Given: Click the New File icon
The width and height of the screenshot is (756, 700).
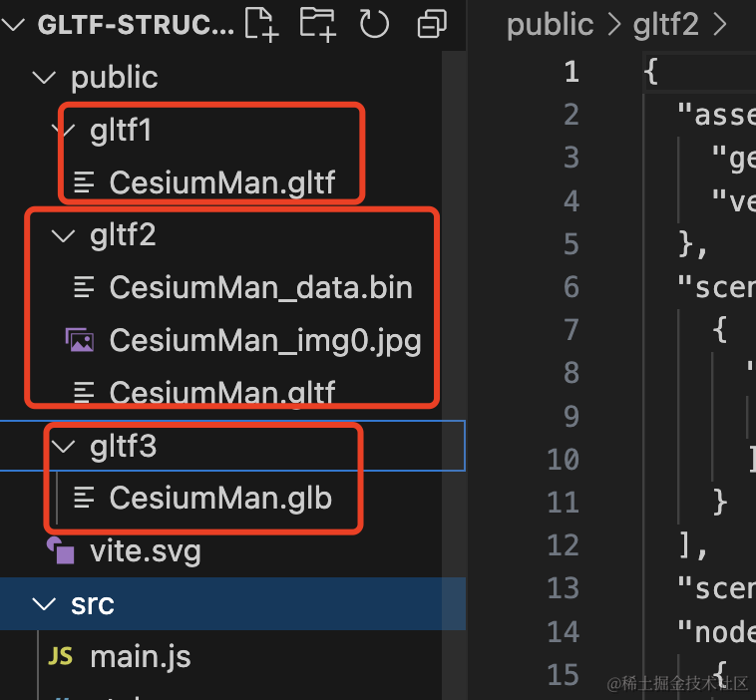Looking at the screenshot, I should [x=261, y=24].
